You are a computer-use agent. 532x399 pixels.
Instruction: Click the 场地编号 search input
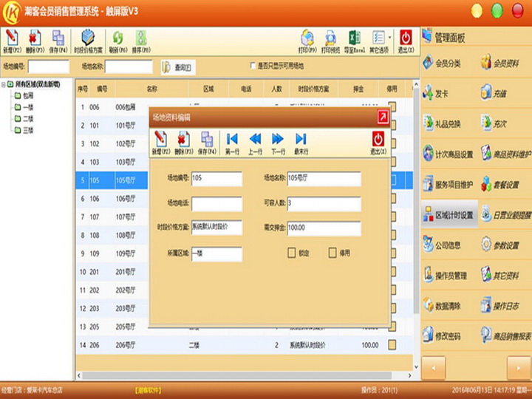point(49,66)
